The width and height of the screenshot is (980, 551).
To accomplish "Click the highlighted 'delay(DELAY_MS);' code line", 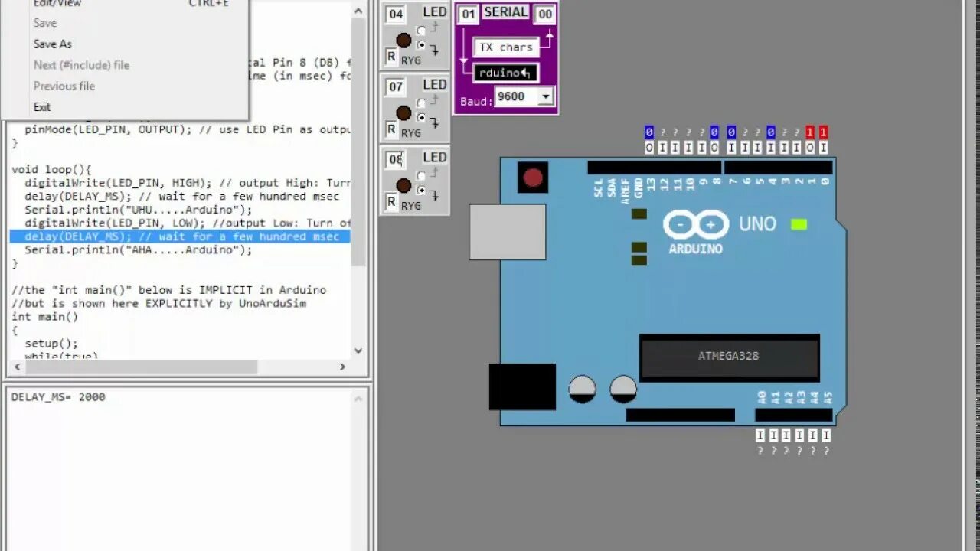I will click(x=180, y=236).
